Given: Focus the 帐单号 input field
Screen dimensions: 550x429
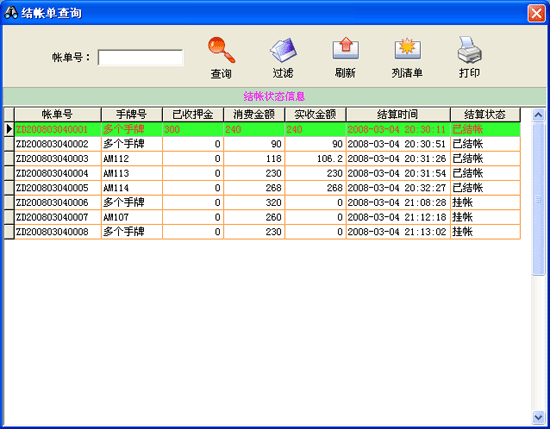Looking at the screenshot, I should [x=140, y=58].
